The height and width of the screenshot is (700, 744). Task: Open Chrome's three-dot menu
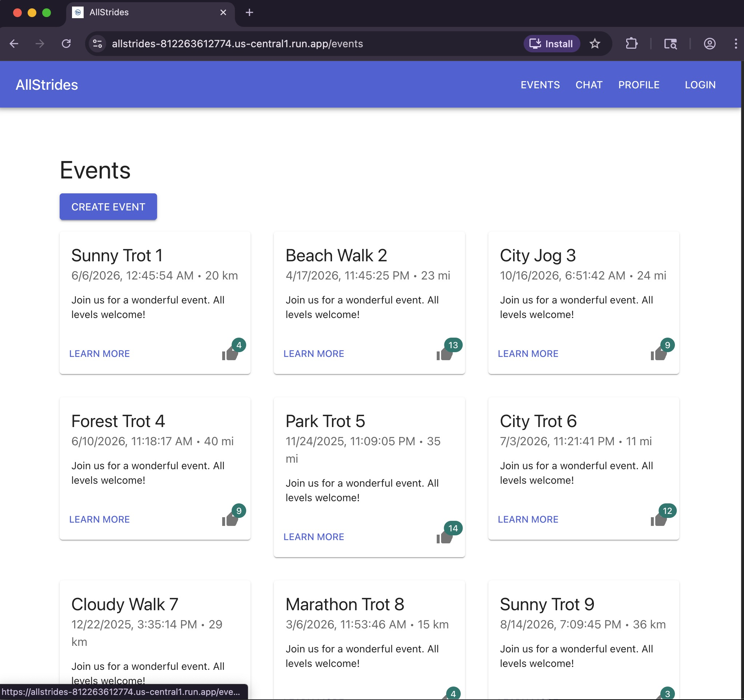735,44
